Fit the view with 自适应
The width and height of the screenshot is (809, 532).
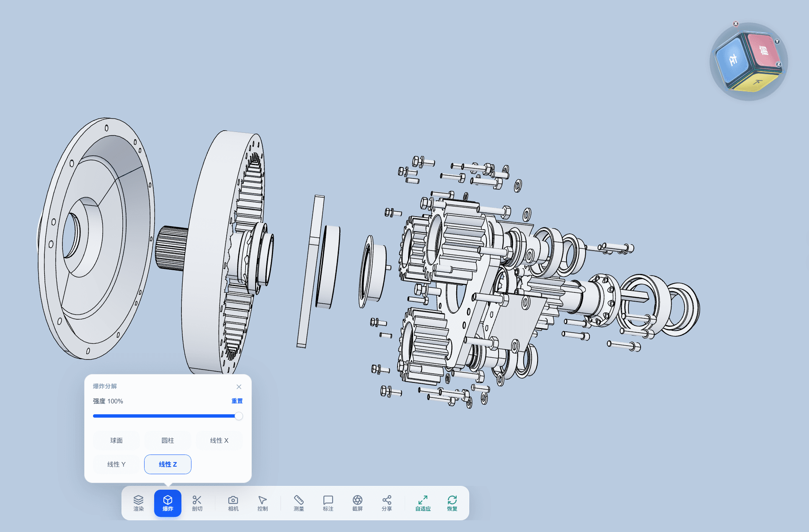click(x=423, y=503)
